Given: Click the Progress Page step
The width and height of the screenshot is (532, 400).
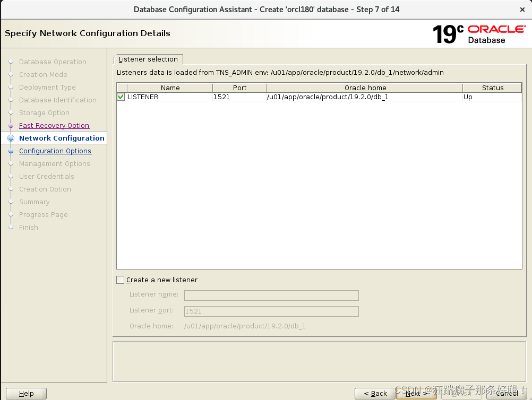Looking at the screenshot, I should 44,214.
